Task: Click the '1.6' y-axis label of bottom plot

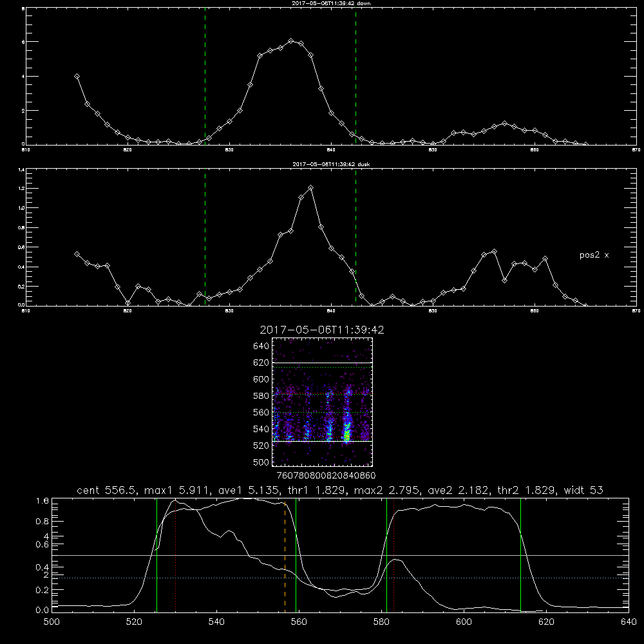Action: (x=43, y=501)
